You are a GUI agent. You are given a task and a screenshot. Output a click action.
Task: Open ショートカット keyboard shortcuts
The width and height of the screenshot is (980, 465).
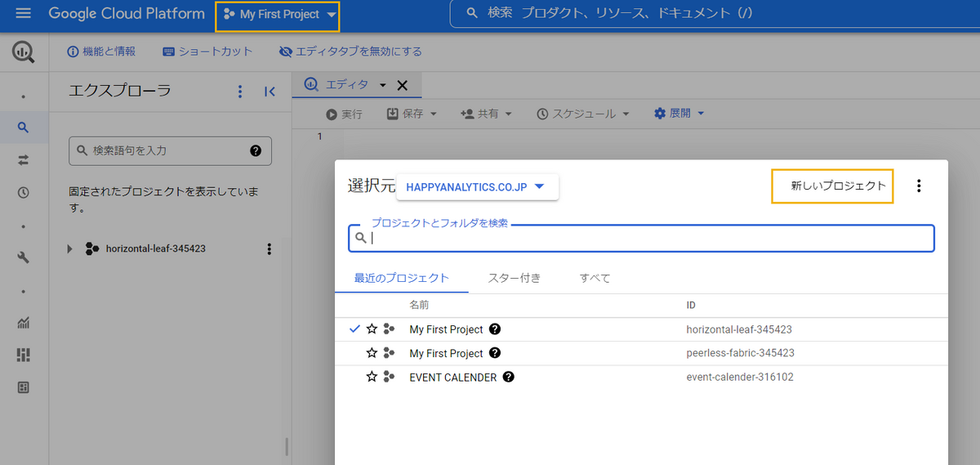pos(207,51)
